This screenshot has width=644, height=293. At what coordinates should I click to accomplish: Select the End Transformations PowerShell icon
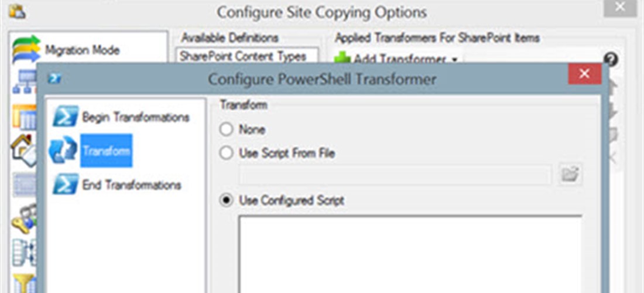tap(66, 184)
